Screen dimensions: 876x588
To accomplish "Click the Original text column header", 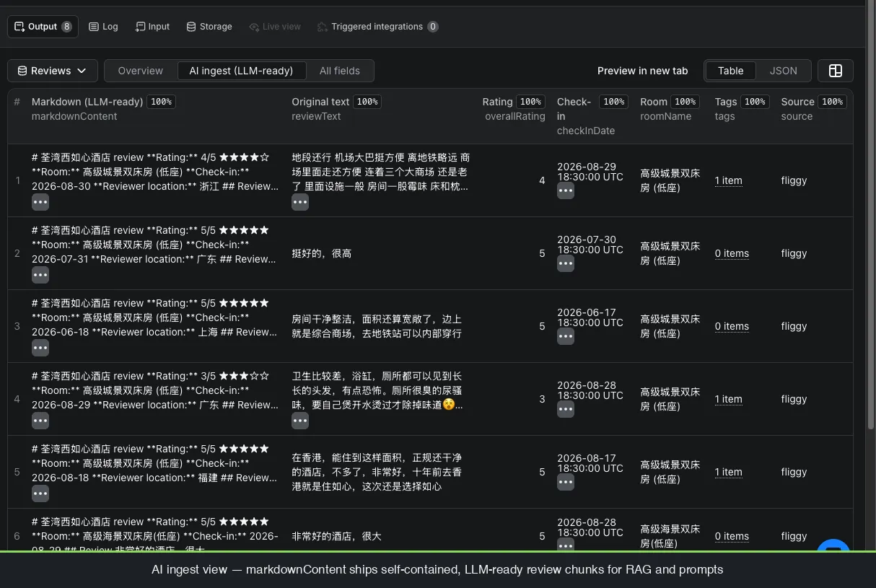I will pyautogui.click(x=320, y=102).
